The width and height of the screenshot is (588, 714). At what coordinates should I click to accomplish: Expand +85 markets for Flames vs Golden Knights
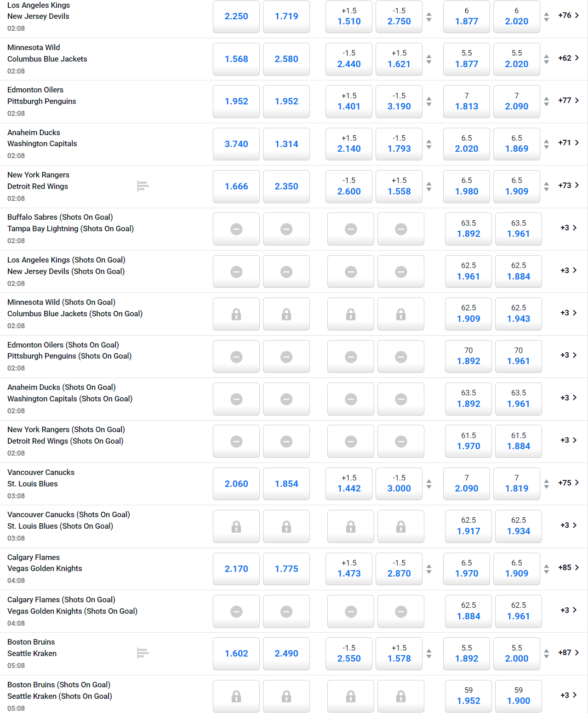[x=568, y=568]
